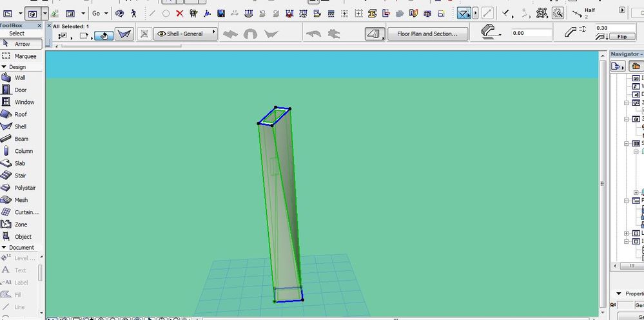Image resolution: width=644 pixels, height=320 pixels.
Task: Select the Roof tool in ToolBox
Action: tap(21, 114)
